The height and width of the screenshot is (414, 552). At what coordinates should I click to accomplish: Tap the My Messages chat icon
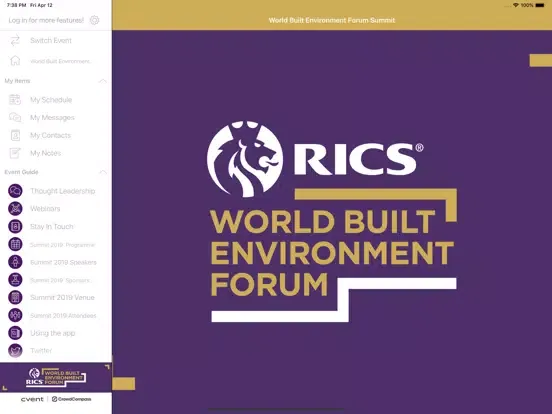pos(15,117)
